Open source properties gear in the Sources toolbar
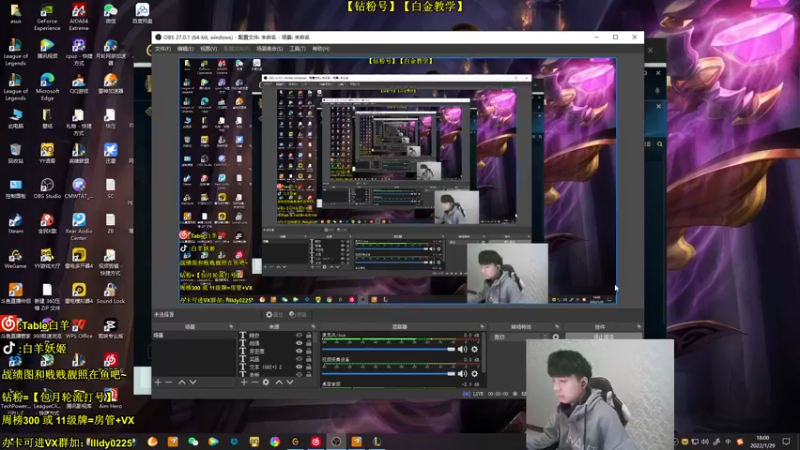This screenshot has width=800, height=450. click(266, 382)
